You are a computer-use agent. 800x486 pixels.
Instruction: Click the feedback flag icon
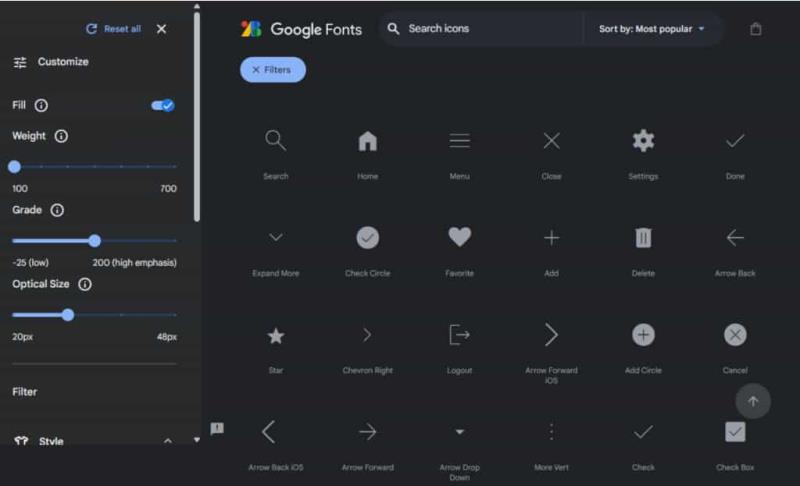coord(217,428)
